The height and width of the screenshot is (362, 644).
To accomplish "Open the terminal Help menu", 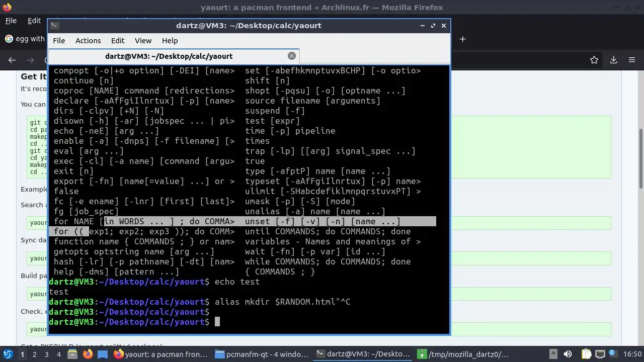I will (170, 40).
